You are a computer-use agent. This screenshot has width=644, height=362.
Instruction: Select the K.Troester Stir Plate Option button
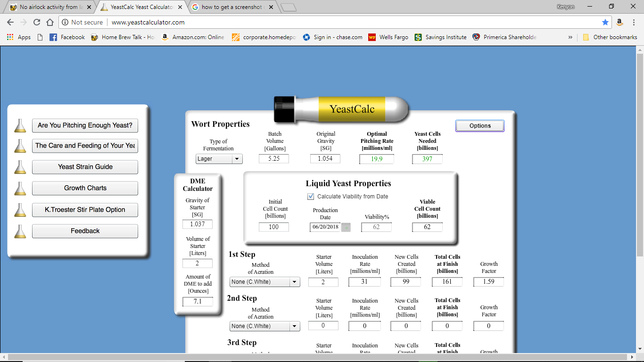[x=85, y=210]
